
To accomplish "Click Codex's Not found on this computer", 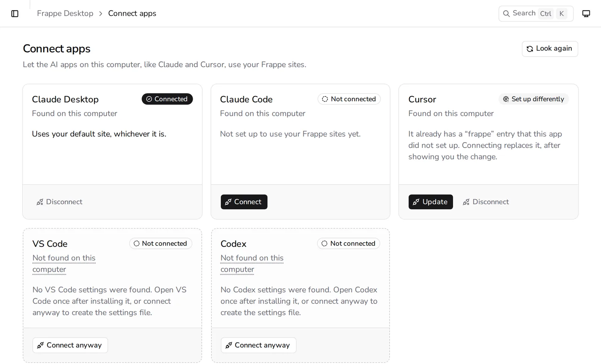I will point(252,264).
